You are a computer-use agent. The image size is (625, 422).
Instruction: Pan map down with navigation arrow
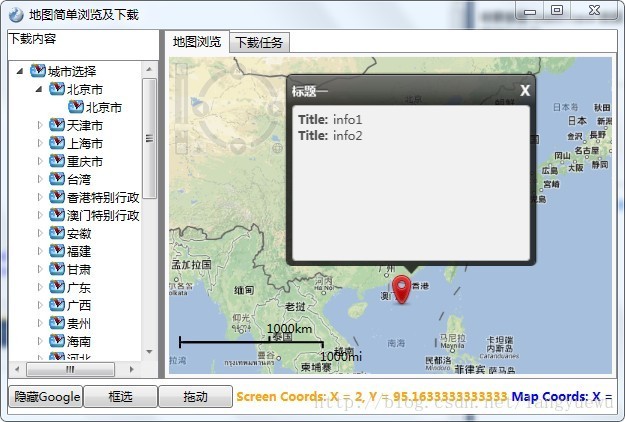point(238,146)
